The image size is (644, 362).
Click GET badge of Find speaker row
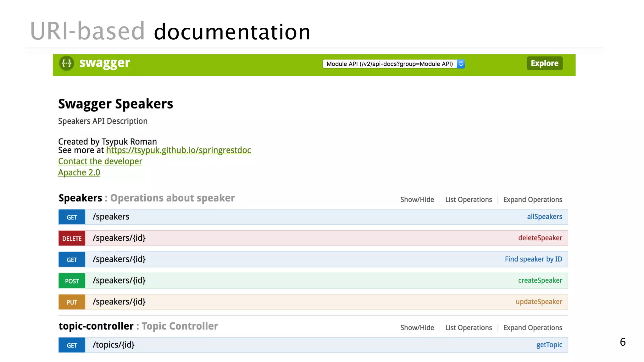72,260
